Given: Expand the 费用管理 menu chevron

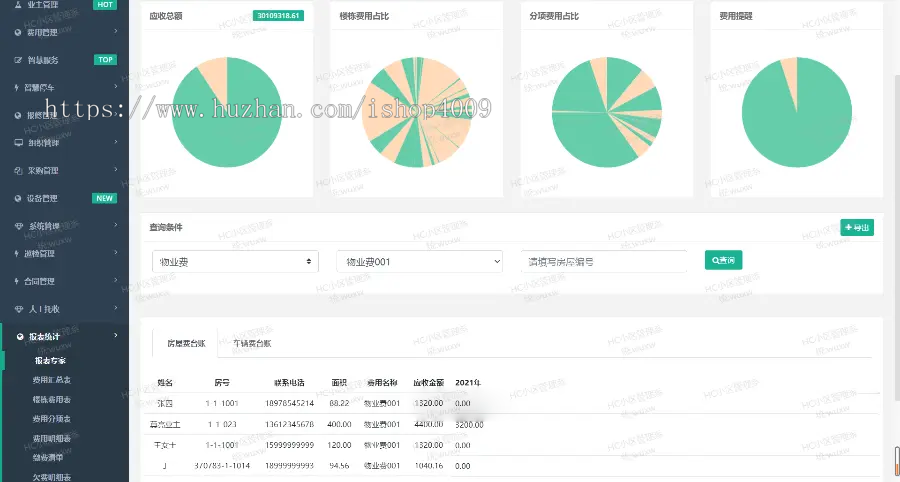Looking at the screenshot, I should tap(115, 31).
